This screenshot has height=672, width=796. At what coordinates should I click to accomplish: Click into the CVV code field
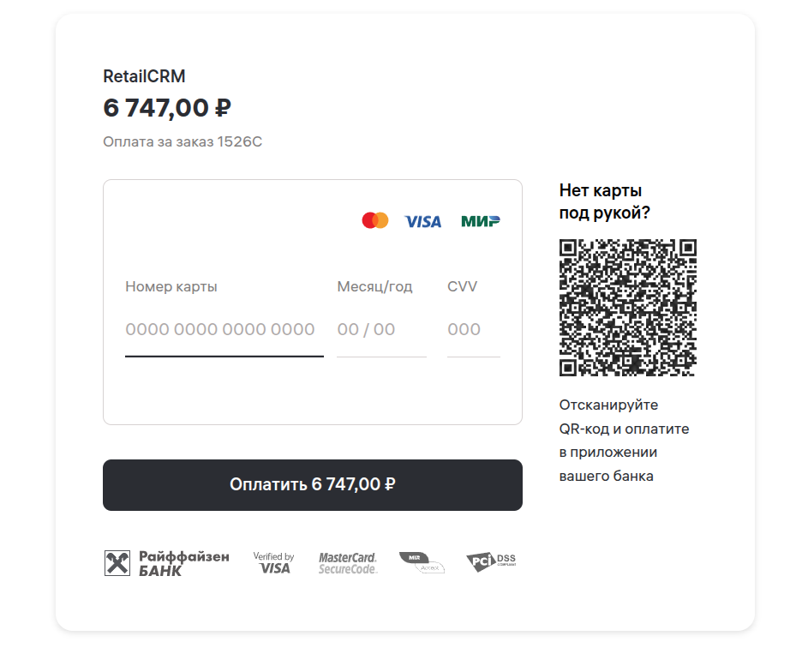(x=473, y=330)
